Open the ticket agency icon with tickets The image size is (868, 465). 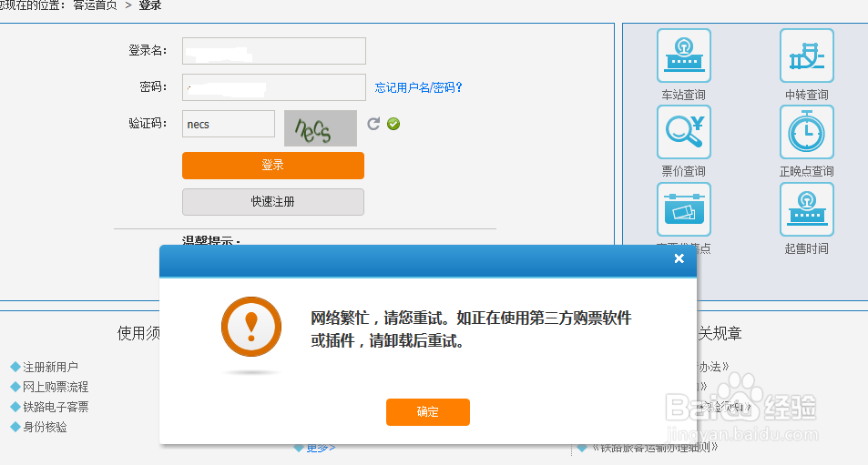click(x=684, y=209)
